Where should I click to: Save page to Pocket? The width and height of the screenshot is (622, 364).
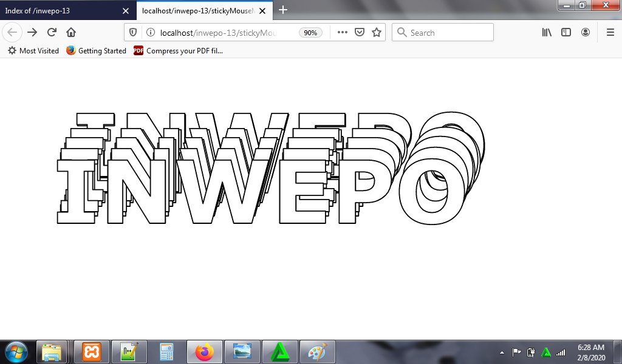360,33
